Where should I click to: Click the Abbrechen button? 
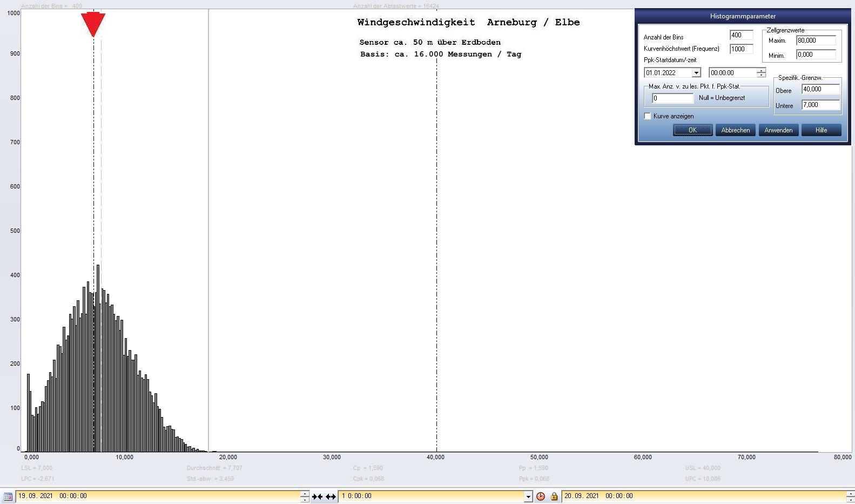click(x=735, y=130)
